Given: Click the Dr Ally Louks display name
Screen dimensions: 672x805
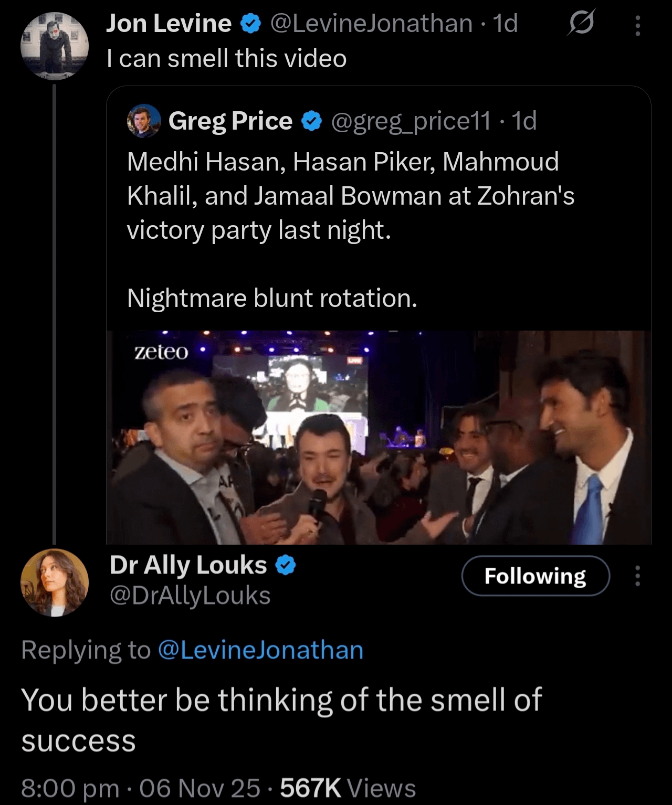Looking at the screenshot, I should (x=188, y=565).
